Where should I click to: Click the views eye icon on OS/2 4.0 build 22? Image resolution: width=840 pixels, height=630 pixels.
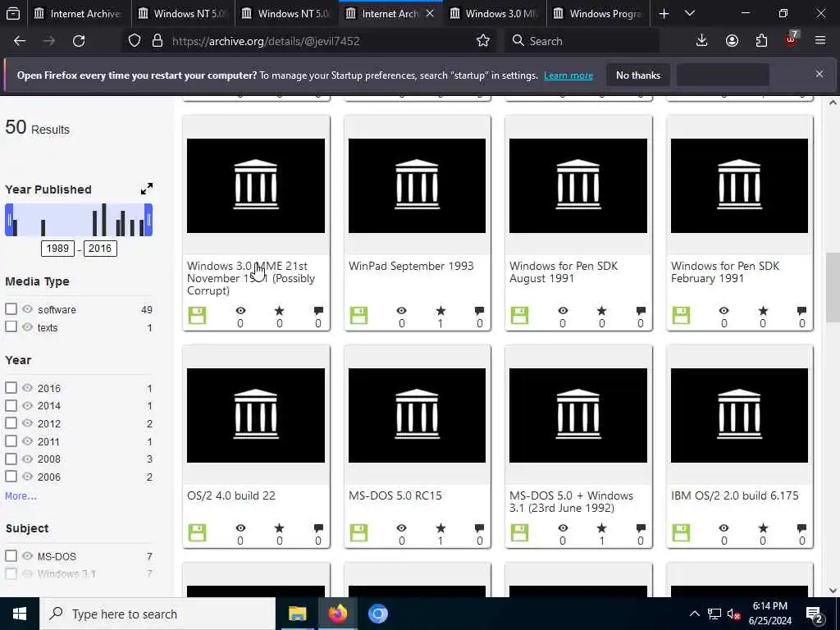click(240, 528)
